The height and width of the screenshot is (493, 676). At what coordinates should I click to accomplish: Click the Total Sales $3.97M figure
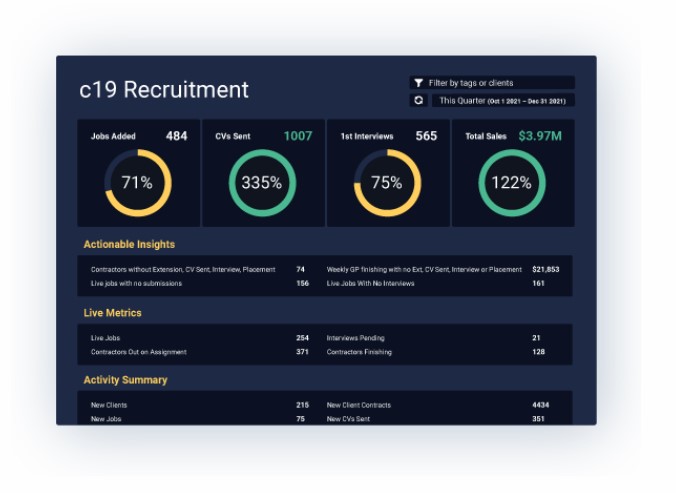click(539, 136)
